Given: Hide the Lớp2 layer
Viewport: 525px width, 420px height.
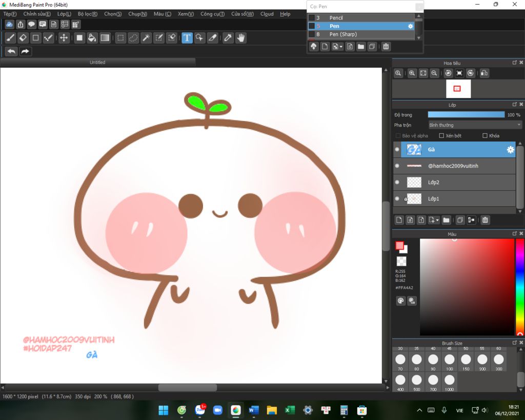Looking at the screenshot, I should coord(397,182).
